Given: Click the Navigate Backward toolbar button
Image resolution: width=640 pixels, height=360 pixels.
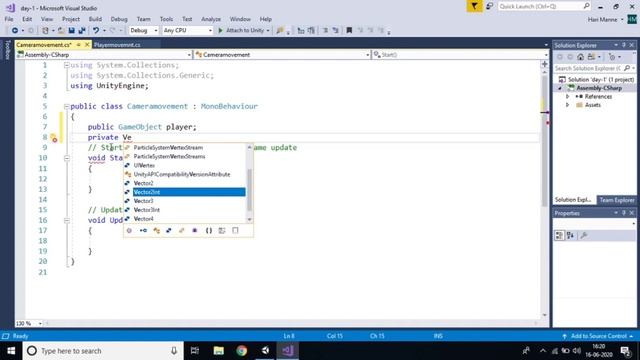Looking at the screenshot, I should (x=15, y=31).
